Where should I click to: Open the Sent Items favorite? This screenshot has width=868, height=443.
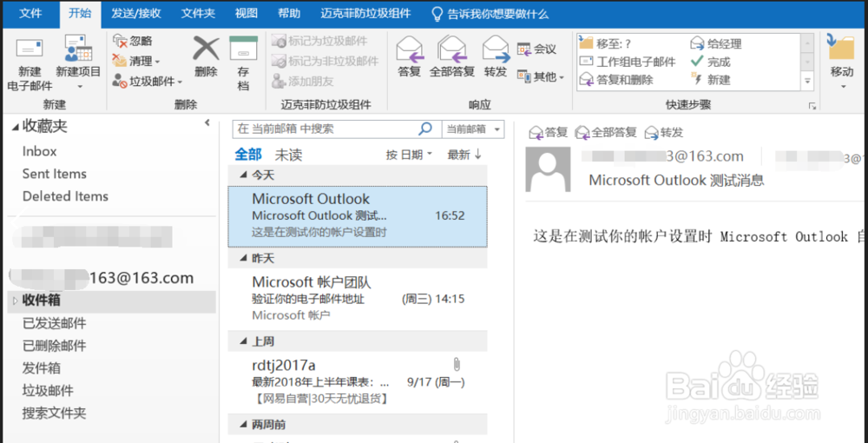(54, 174)
